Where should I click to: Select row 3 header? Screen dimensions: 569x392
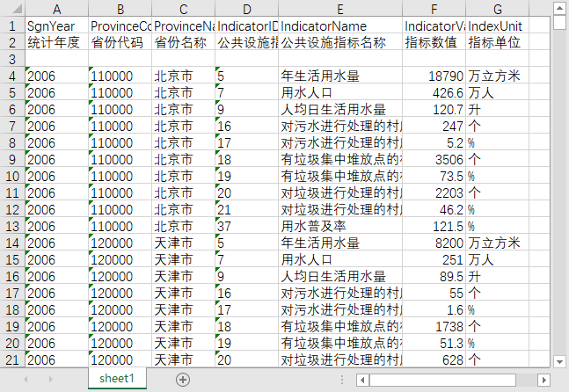tap(12, 59)
